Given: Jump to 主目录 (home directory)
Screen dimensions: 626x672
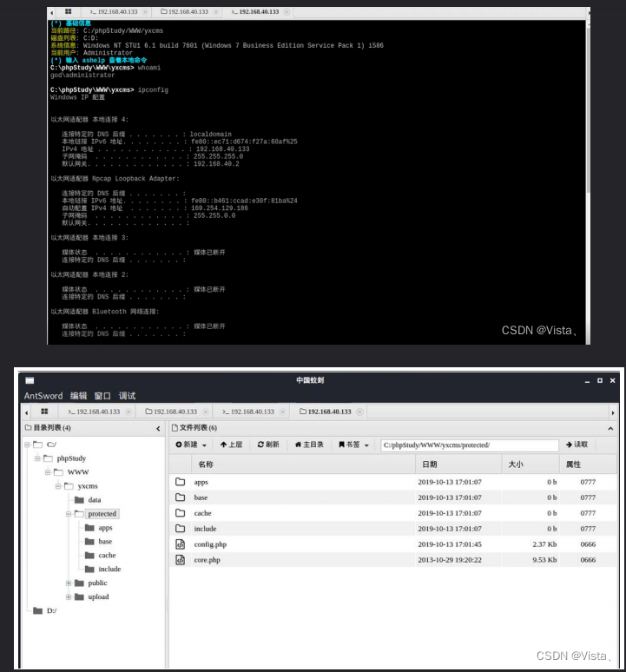Looking at the screenshot, I should tap(309, 445).
